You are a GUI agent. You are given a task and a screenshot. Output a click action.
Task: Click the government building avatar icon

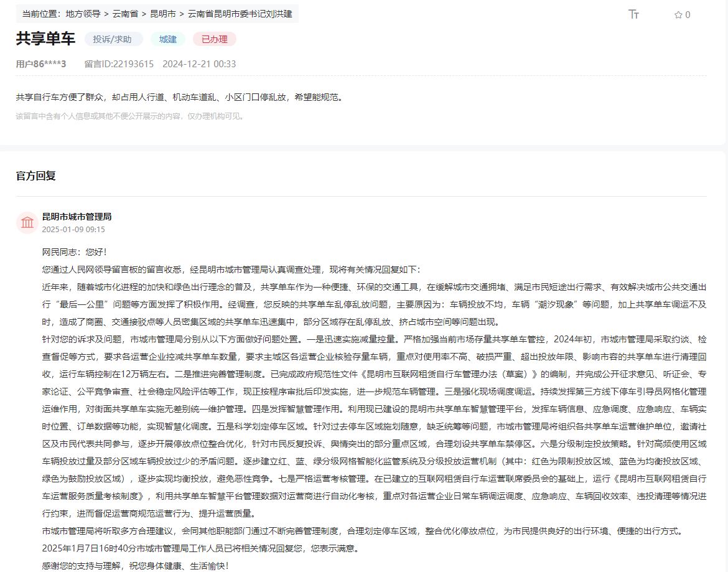pos(27,223)
